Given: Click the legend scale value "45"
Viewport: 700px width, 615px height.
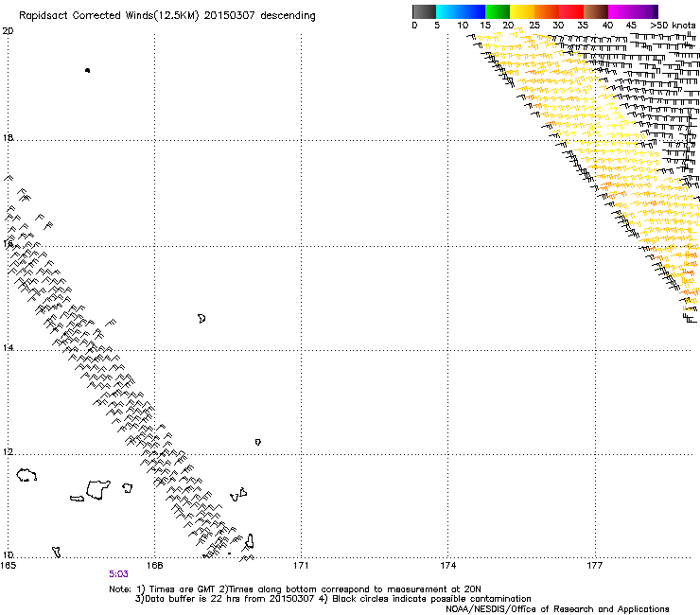Looking at the screenshot, I should (x=631, y=26).
